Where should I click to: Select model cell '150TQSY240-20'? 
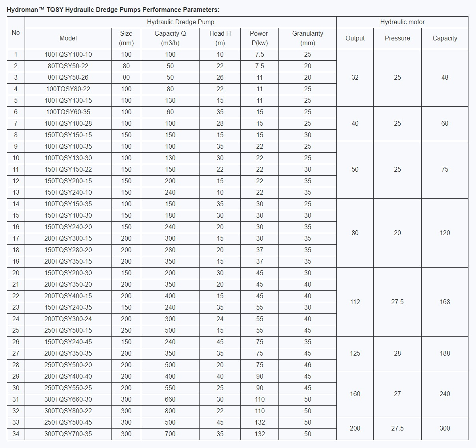[68, 227]
